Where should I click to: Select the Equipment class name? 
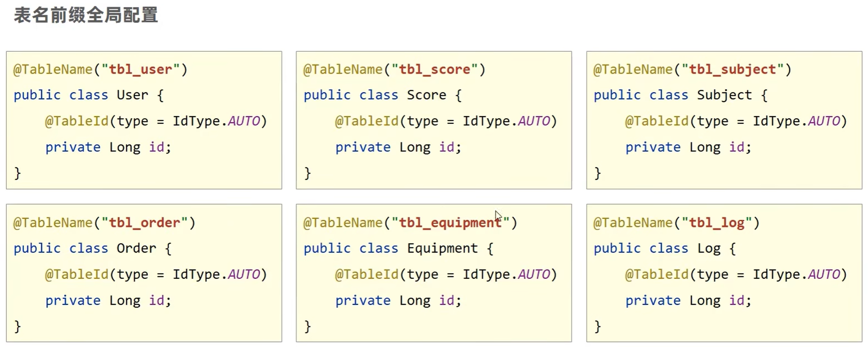(442, 249)
